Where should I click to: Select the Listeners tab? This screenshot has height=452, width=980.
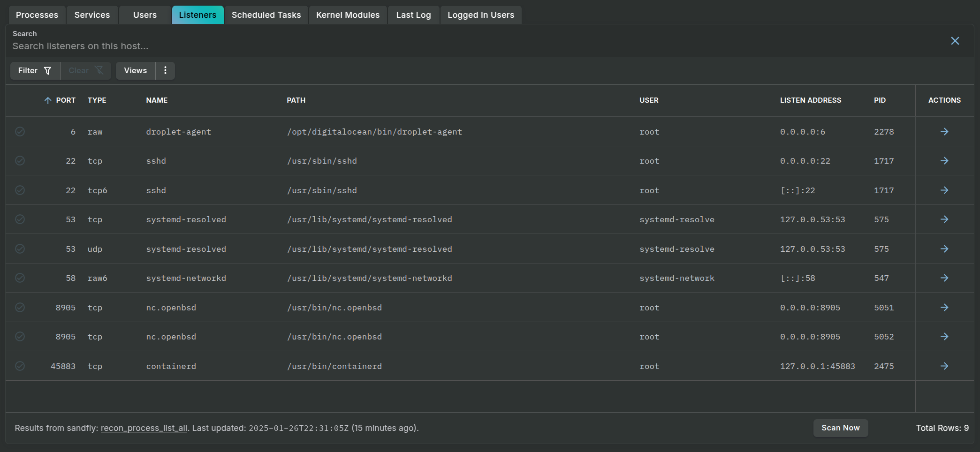[x=198, y=15]
